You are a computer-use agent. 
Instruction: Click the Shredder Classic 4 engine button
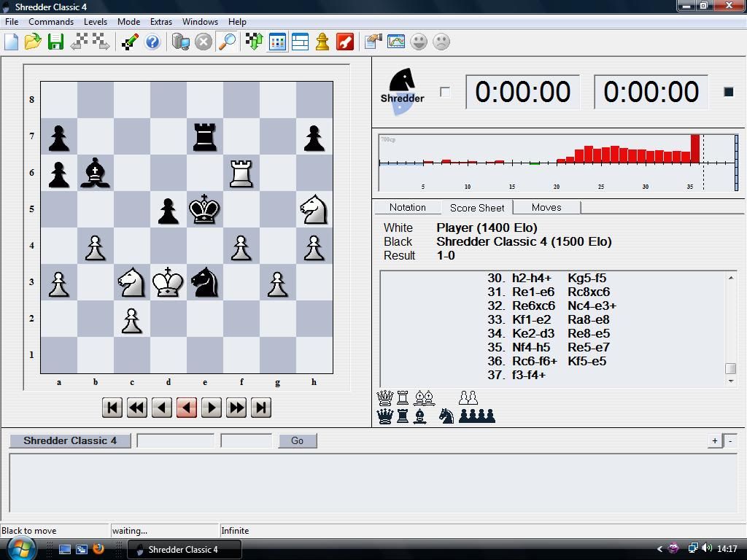pos(70,441)
